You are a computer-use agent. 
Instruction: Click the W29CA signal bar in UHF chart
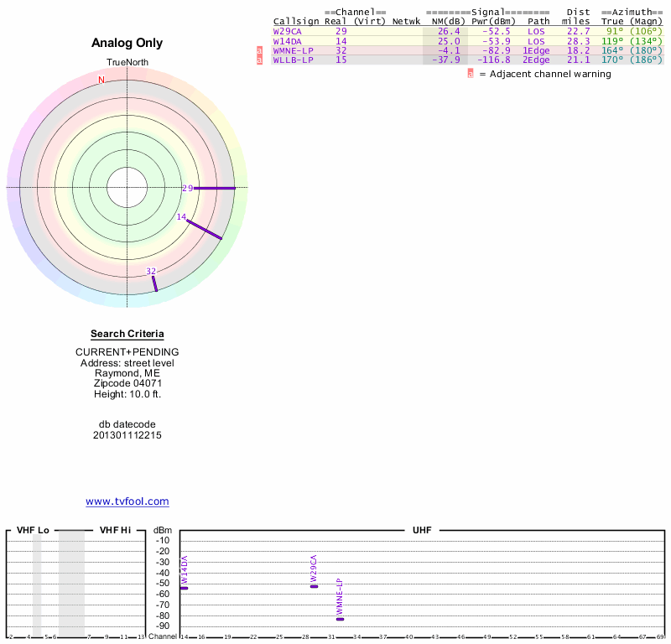point(314,586)
